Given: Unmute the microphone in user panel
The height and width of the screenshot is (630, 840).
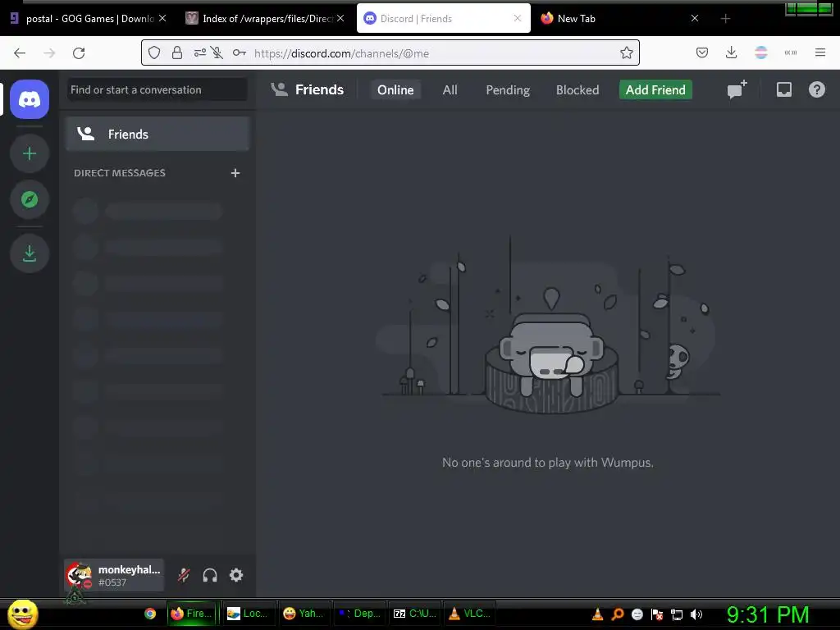Looking at the screenshot, I should (184, 575).
